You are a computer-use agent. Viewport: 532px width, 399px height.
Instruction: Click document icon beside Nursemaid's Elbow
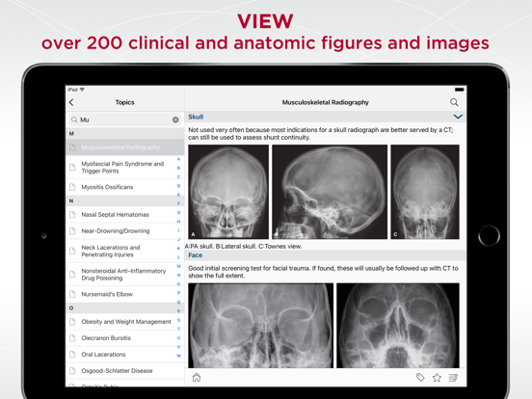72,294
